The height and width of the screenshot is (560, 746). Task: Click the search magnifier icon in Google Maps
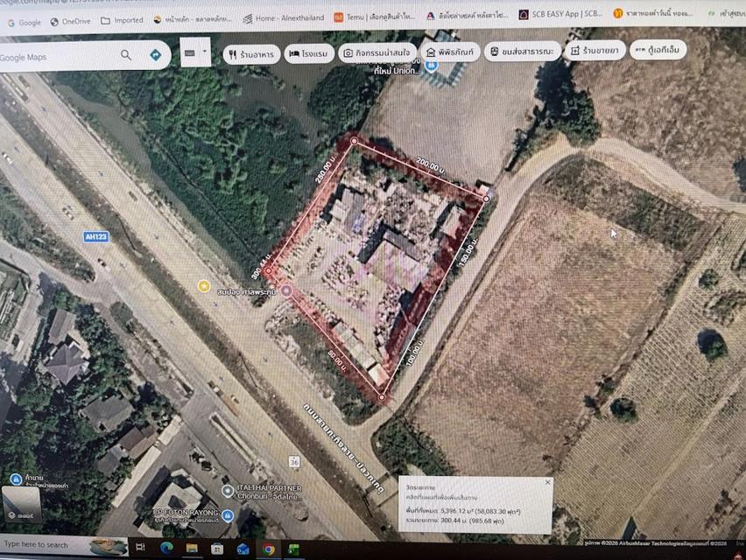click(x=125, y=55)
